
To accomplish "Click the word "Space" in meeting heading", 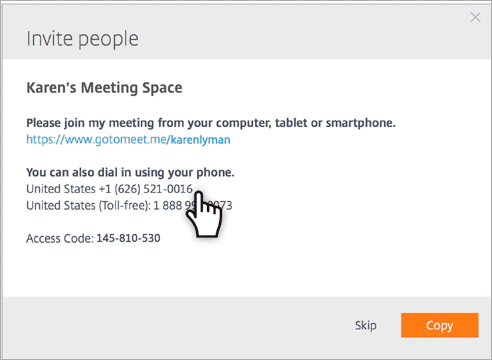I will [162, 88].
